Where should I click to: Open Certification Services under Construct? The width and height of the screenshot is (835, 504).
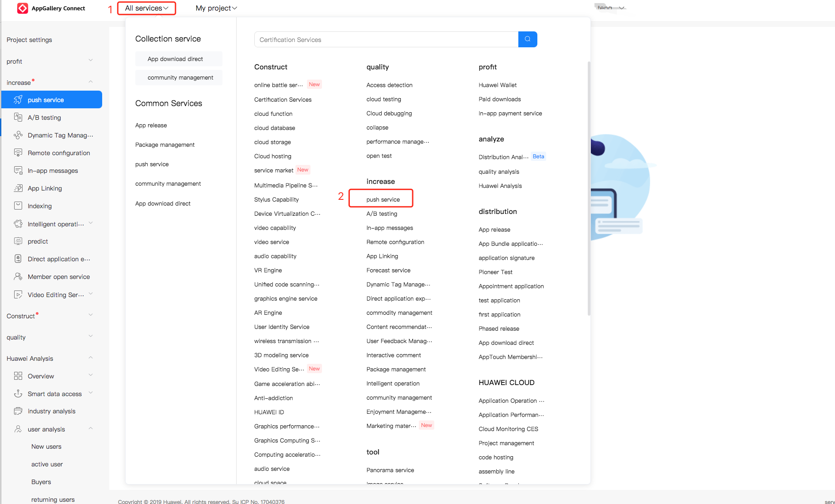click(x=283, y=99)
